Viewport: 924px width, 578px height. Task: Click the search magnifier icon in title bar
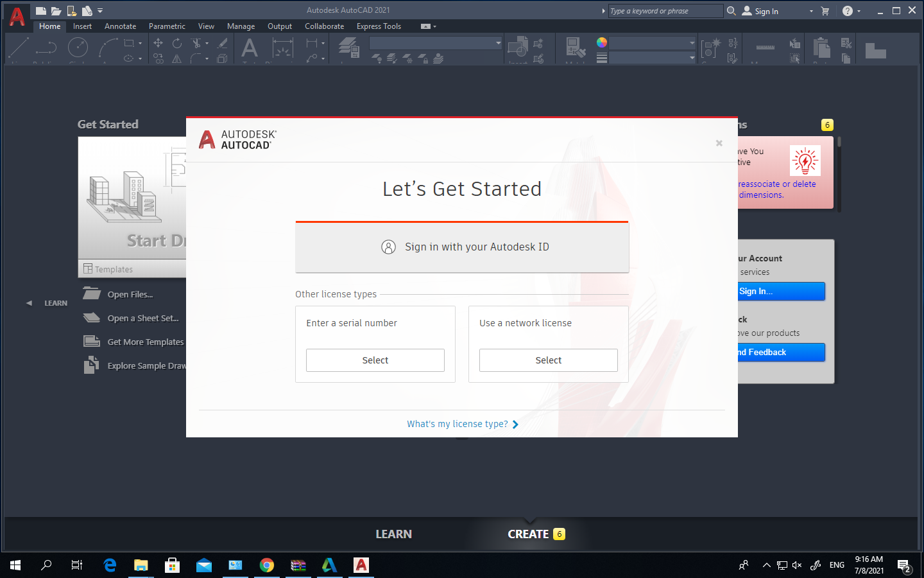tap(731, 11)
